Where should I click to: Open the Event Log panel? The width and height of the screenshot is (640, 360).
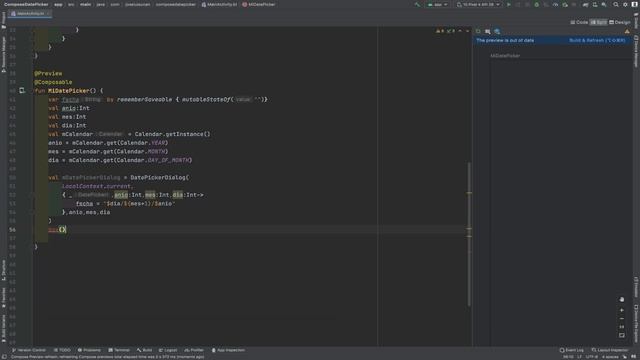[x=571, y=350]
